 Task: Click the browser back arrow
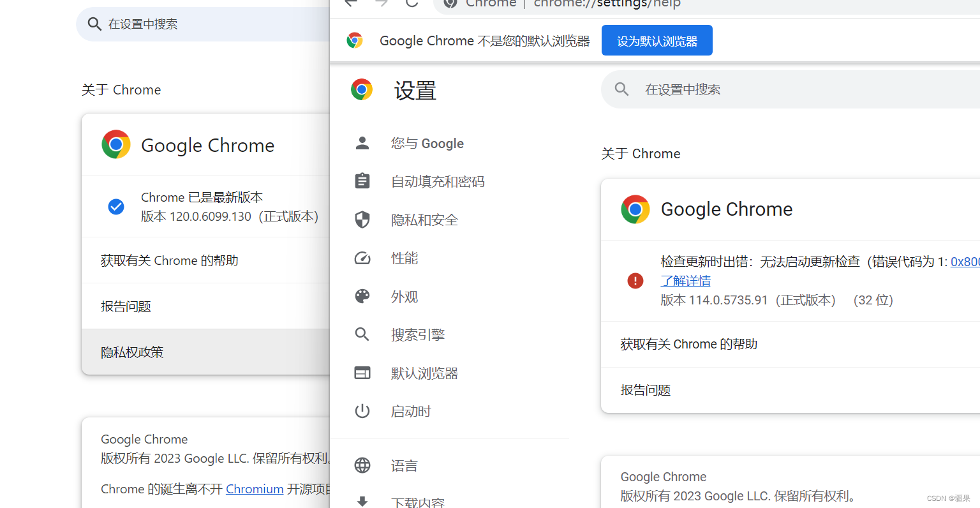pyautogui.click(x=350, y=3)
